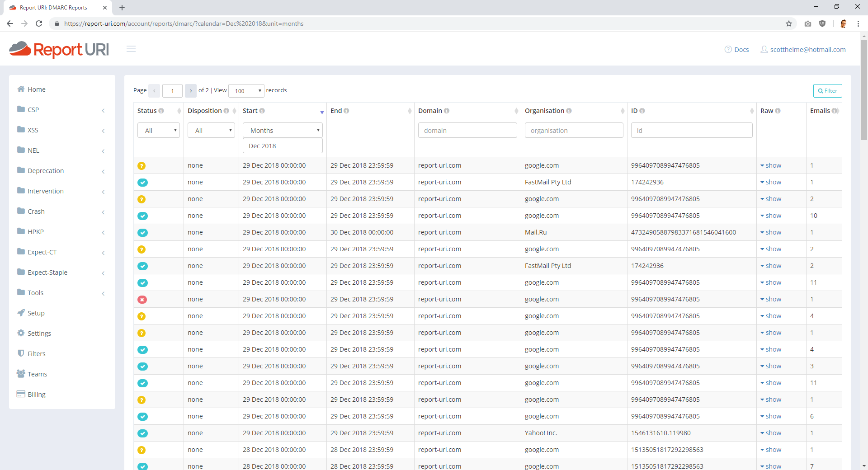The width and height of the screenshot is (868, 470).
Task: Click the domain filter input field
Action: pyautogui.click(x=467, y=131)
